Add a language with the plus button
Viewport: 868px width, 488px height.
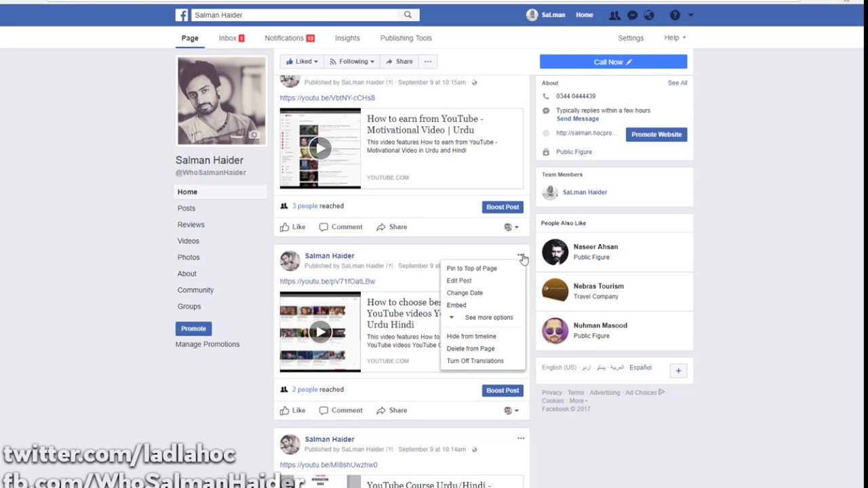click(x=678, y=371)
